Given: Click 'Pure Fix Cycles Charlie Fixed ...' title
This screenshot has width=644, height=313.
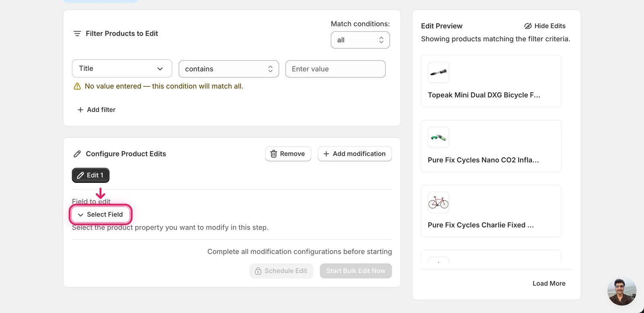Looking at the screenshot, I should pyautogui.click(x=481, y=225).
